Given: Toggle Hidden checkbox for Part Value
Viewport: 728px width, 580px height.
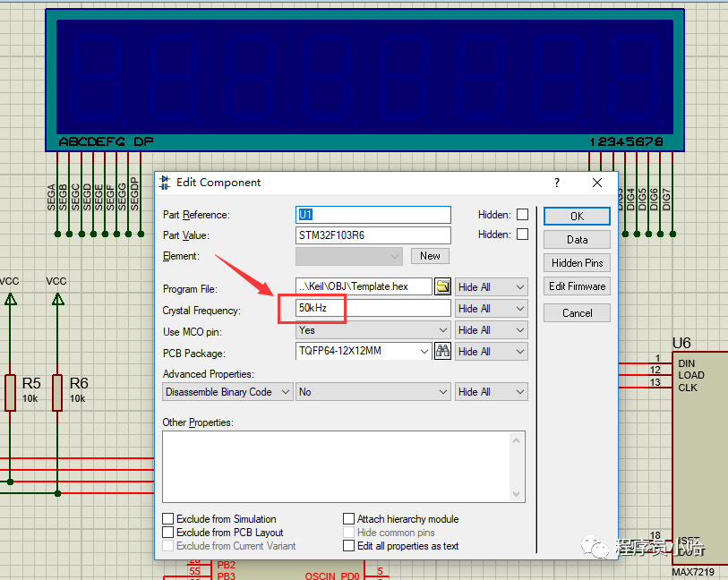Looking at the screenshot, I should tap(522, 235).
